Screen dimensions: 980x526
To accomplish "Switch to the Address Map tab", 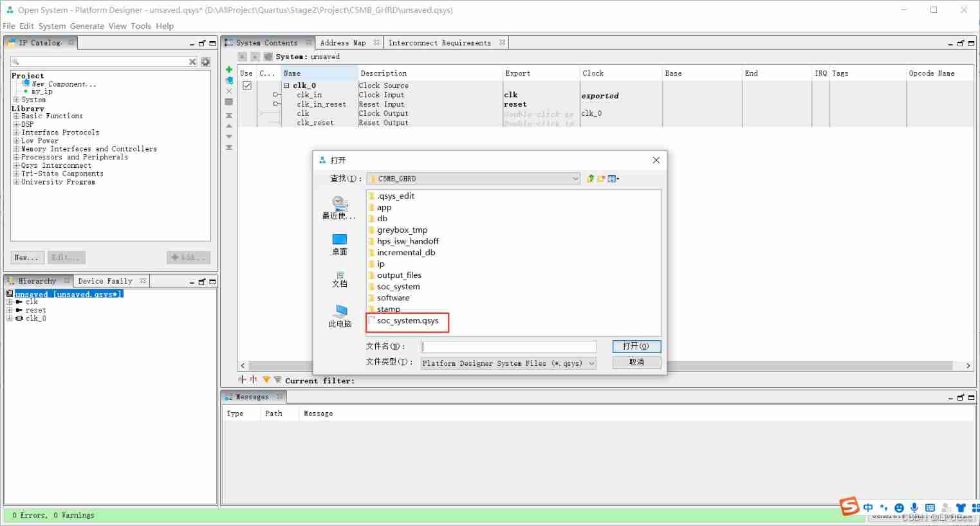I will click(x=343, y=43).
